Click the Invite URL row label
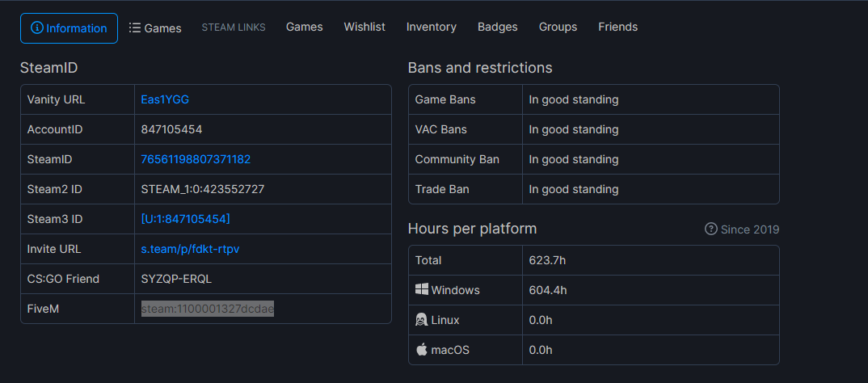Screen dimensions: 868x383 coord(53,249)
